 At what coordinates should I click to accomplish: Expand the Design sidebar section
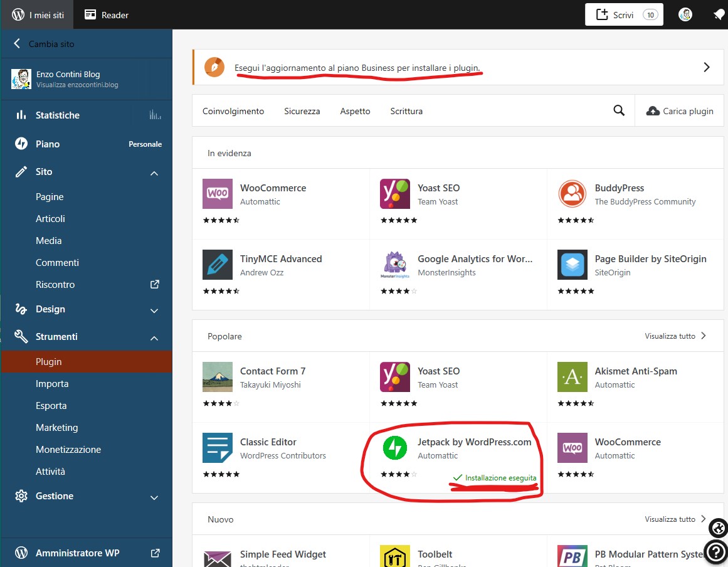click(x=154, y=310)
